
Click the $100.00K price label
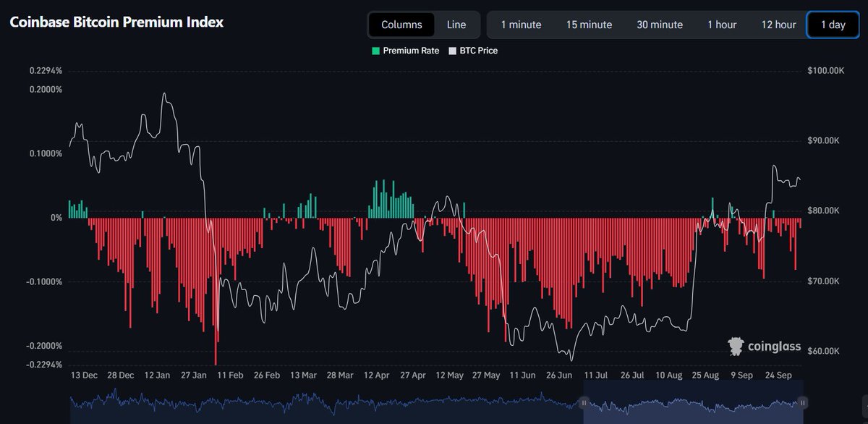pyautogui.click(x=825, y=71)
